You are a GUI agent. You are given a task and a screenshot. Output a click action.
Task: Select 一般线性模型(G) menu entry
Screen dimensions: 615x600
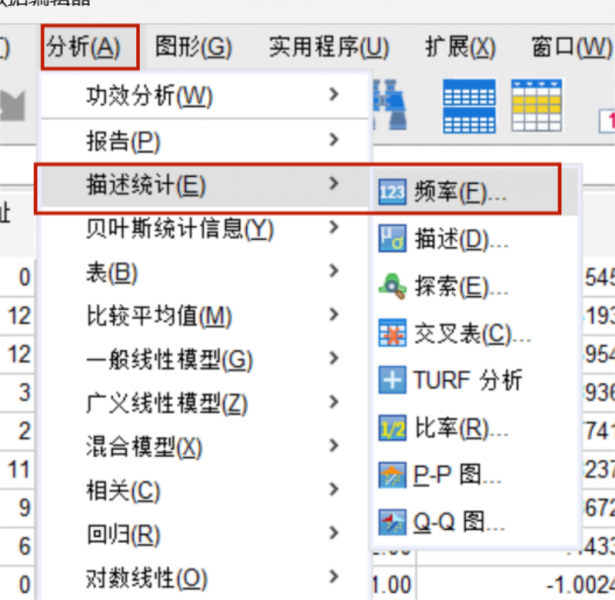(205, 359)
